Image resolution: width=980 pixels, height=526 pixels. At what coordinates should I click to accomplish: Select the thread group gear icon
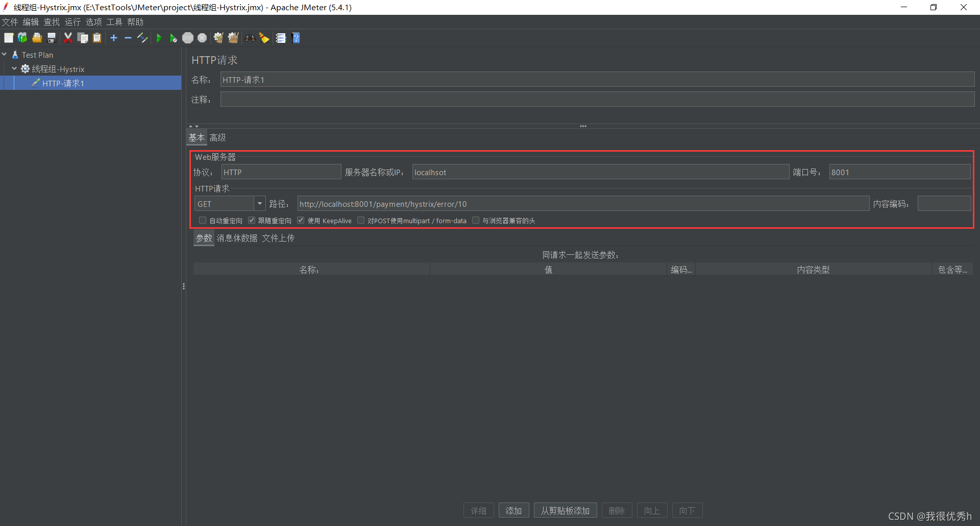click(25, 68)
